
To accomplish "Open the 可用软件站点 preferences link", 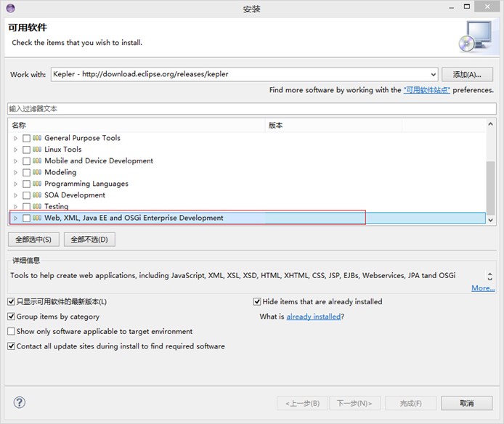I will click(x=427, y=90).
